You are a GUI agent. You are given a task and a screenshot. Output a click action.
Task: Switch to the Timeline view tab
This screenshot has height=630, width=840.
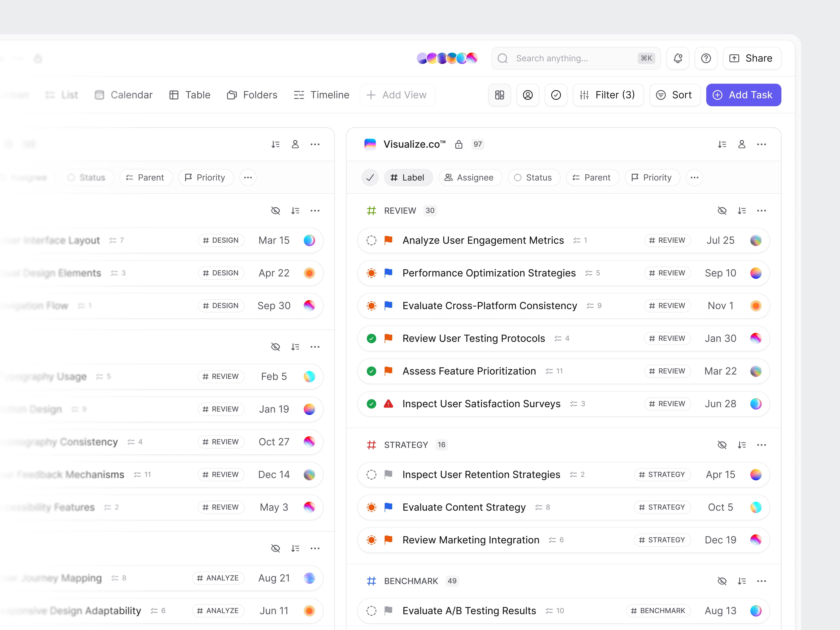coord(321,95)
